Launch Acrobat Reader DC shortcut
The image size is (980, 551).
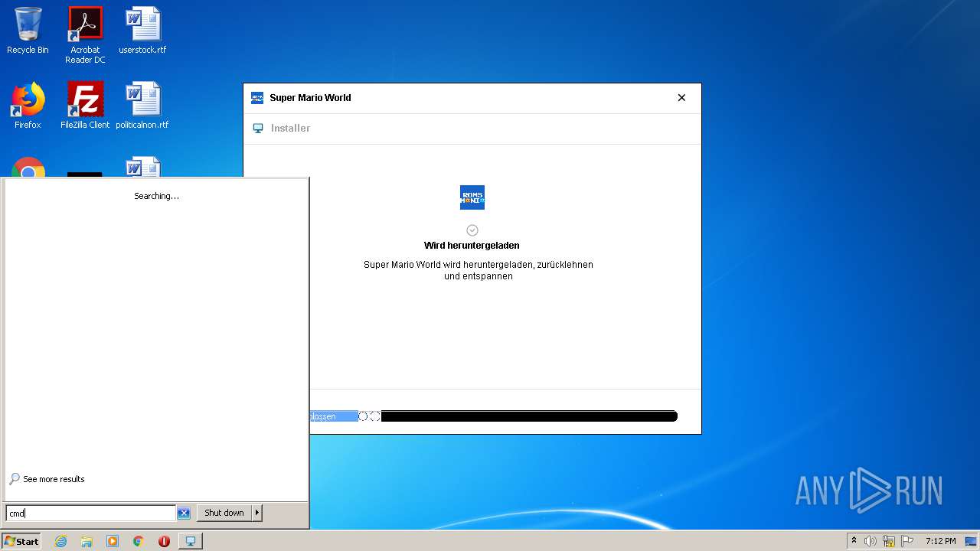85,35
